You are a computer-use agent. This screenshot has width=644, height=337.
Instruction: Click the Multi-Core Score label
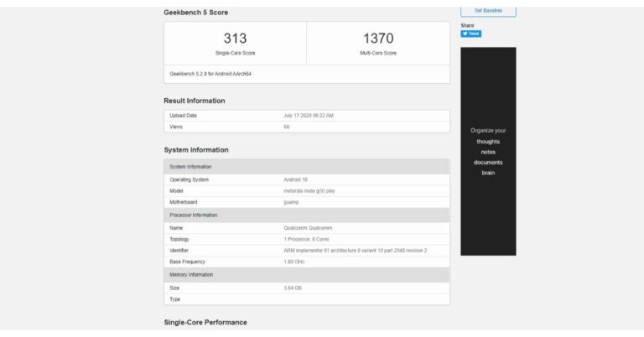click(378, 53)
